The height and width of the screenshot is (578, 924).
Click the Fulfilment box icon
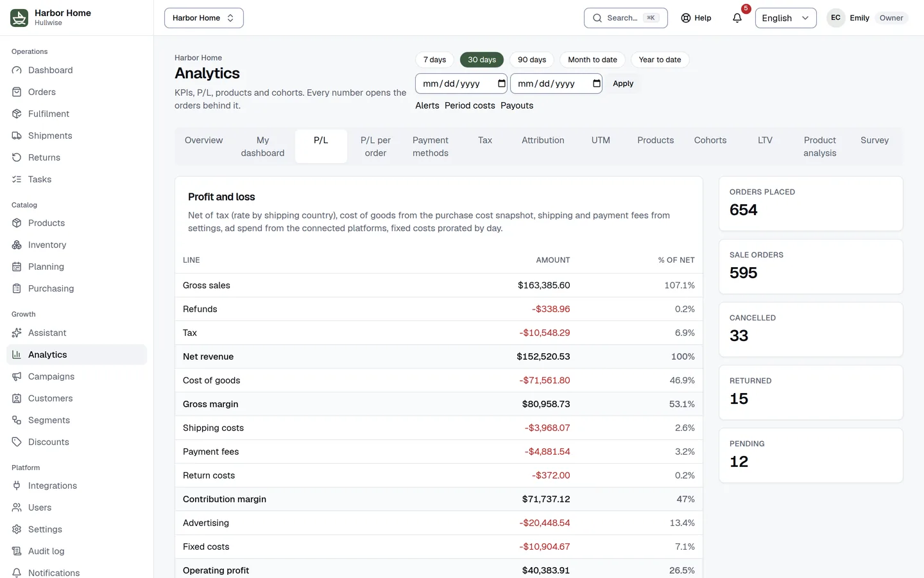tap(17, 114)
